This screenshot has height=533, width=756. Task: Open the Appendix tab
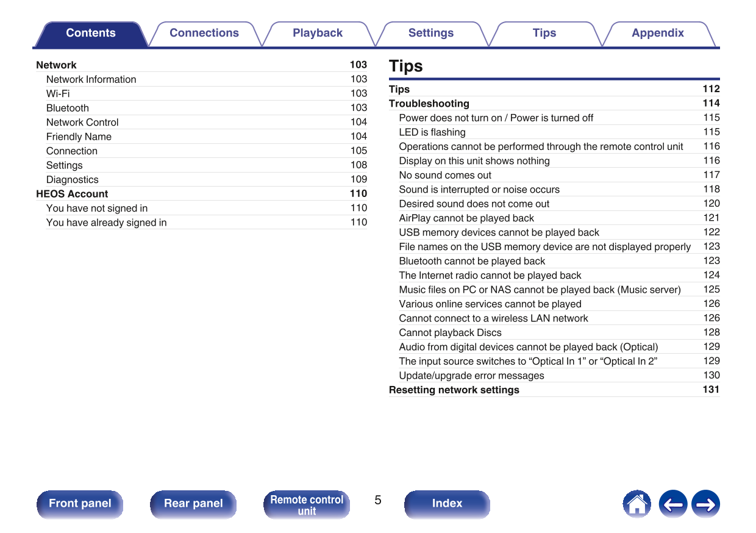(x=657, y=34)
